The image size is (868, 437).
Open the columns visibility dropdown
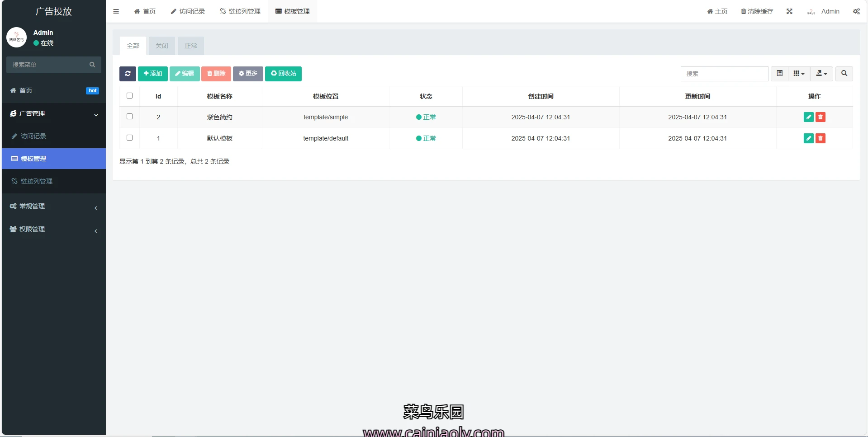point(799,74)
